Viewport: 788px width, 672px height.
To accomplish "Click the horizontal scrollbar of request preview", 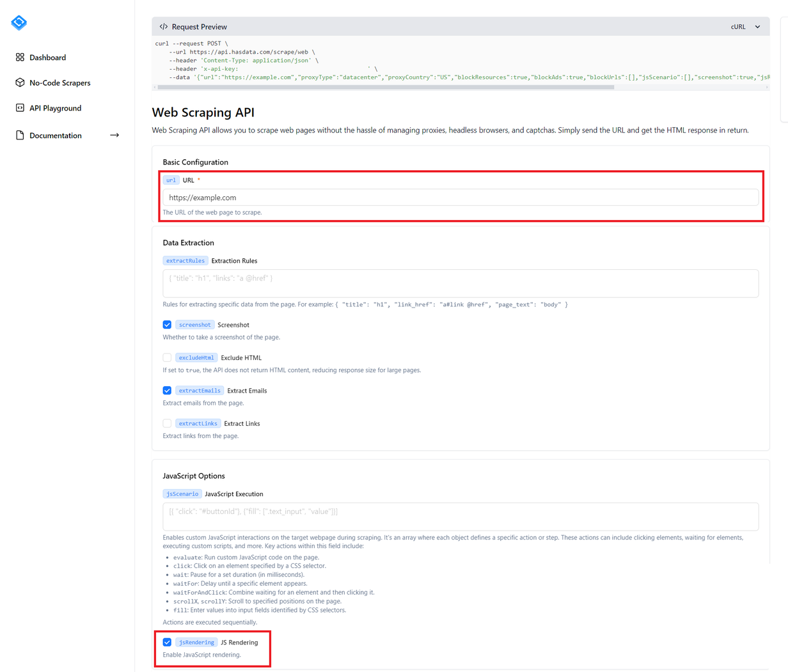I will click(386, 87).
